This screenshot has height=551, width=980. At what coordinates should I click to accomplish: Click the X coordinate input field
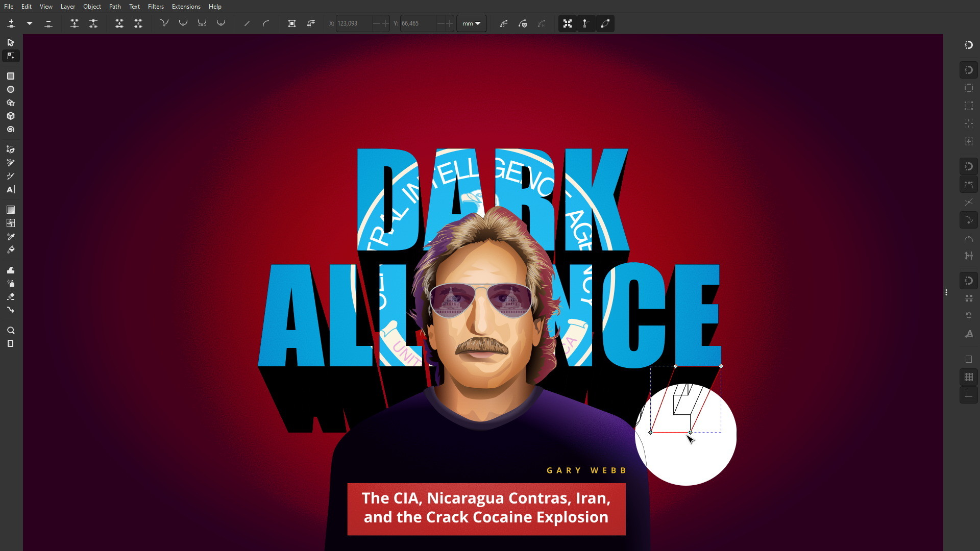coord(354,23)
